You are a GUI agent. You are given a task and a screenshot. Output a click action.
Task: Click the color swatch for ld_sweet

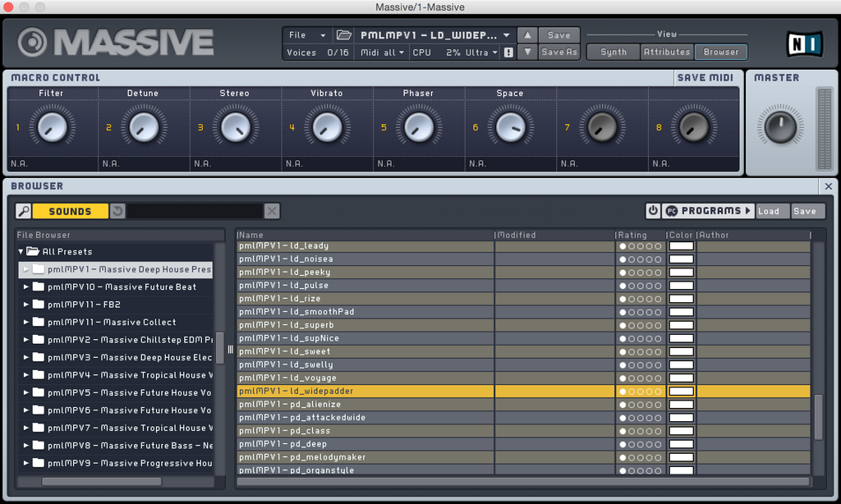681,351
